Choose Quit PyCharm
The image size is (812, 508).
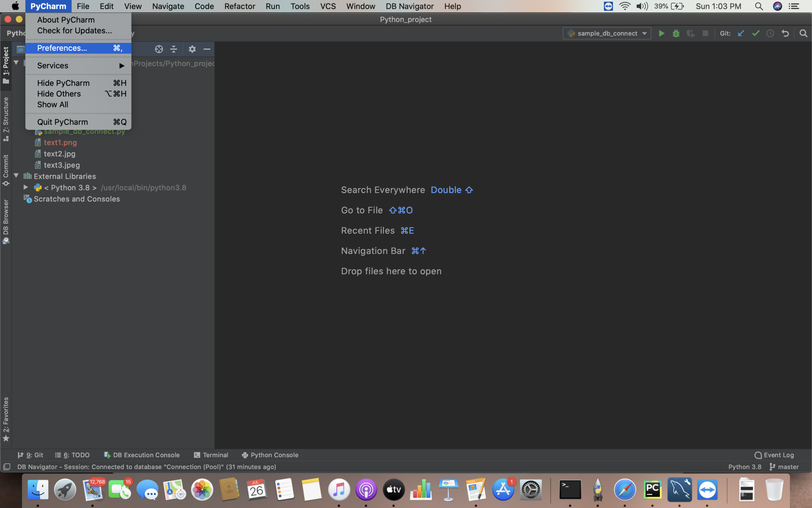pos(79,122)
